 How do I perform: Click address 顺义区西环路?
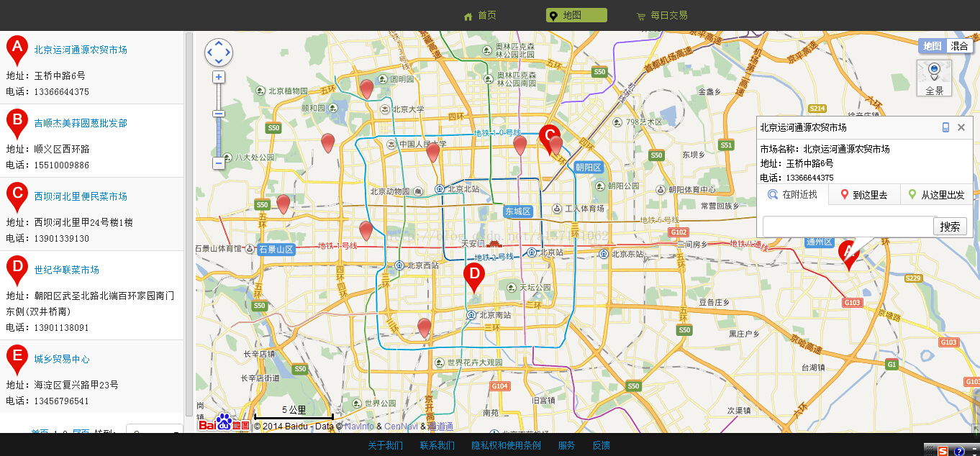coord(62,149)
